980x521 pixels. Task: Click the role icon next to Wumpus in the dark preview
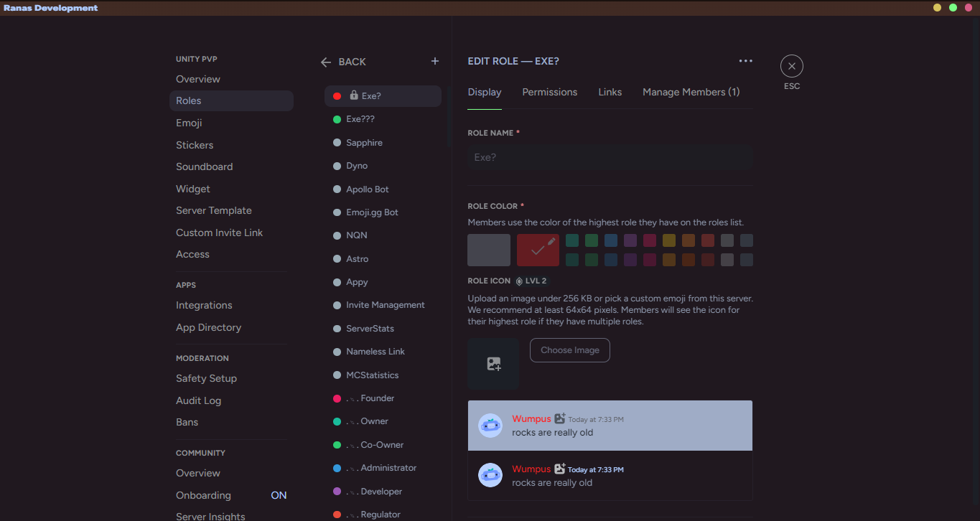(x=560, y=469)
